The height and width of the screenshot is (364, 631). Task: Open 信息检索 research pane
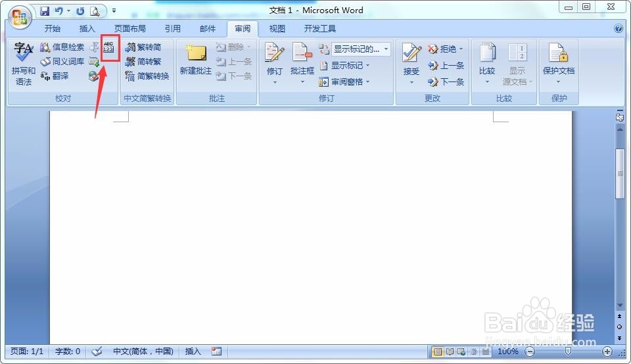coord(62,47)
